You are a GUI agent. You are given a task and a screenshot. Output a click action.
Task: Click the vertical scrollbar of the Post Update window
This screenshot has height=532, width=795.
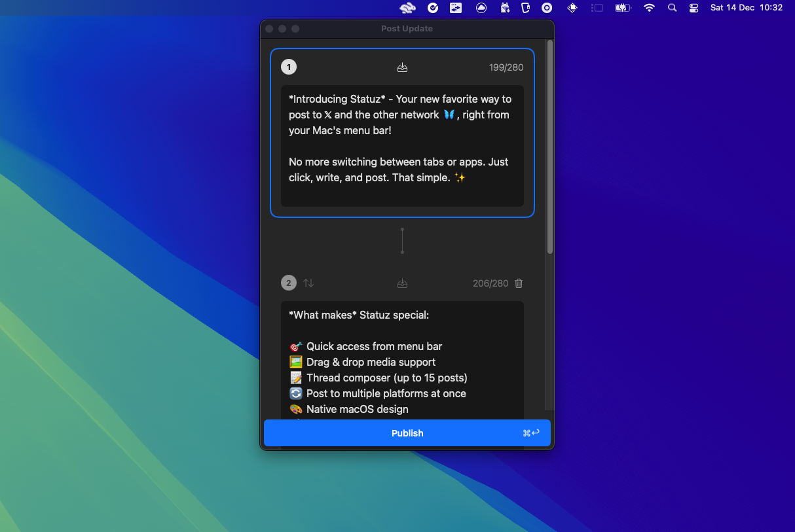550,147
